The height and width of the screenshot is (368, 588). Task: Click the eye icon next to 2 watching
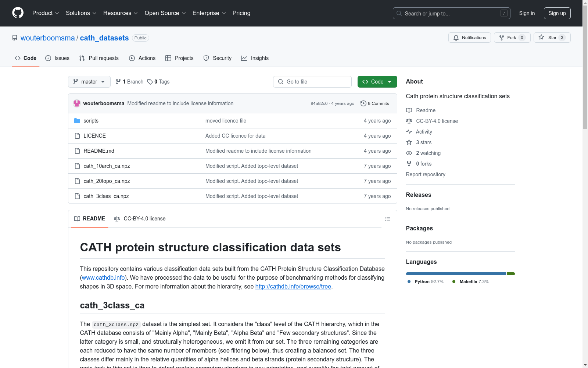point(409,153)
